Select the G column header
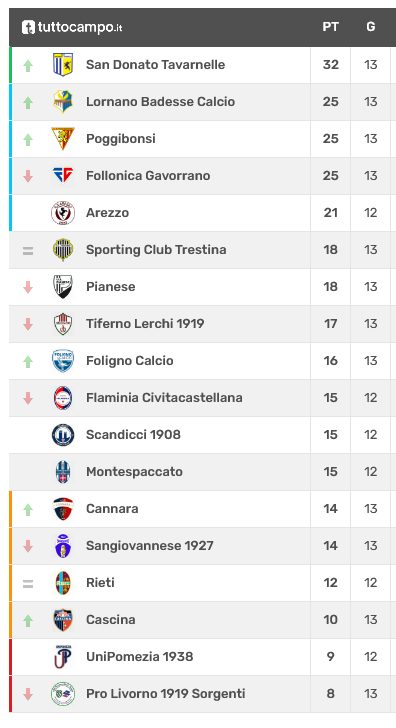396x728 pixels. click(370, 27)
